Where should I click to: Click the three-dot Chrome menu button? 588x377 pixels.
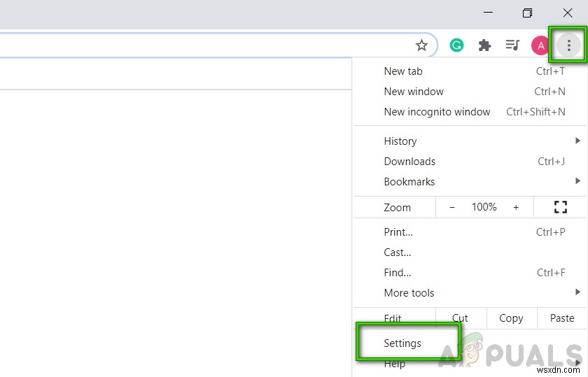click(x=569, y=45)
